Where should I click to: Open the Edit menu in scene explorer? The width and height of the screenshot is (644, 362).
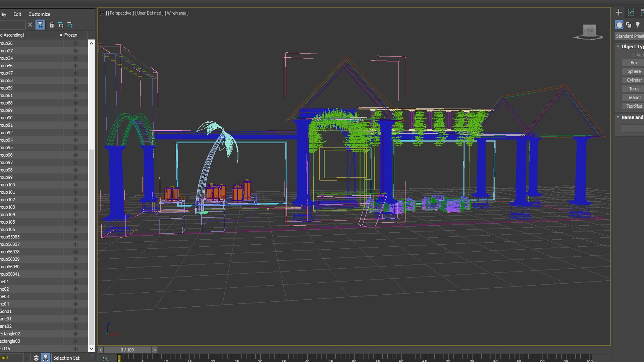17,14
